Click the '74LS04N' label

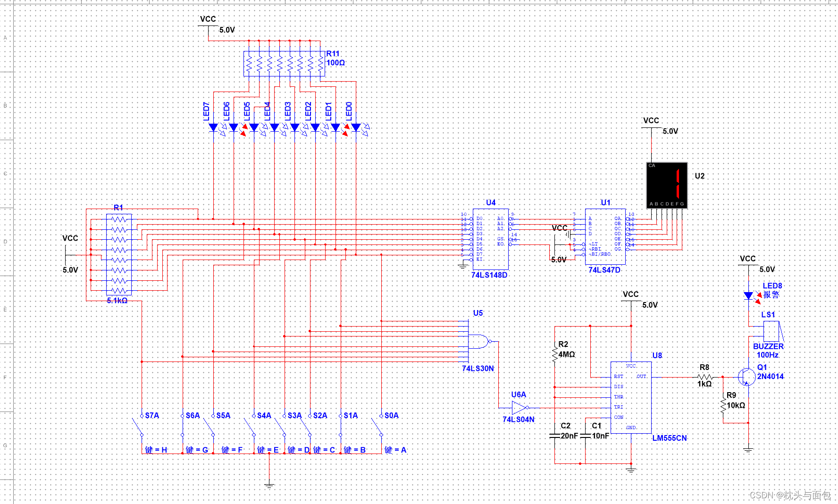coord(519,420)
